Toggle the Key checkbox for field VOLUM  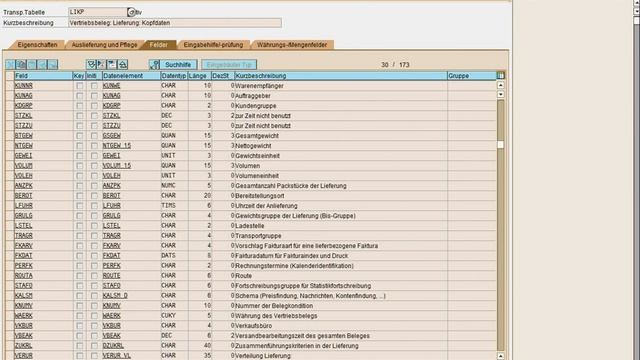[80, 166]
